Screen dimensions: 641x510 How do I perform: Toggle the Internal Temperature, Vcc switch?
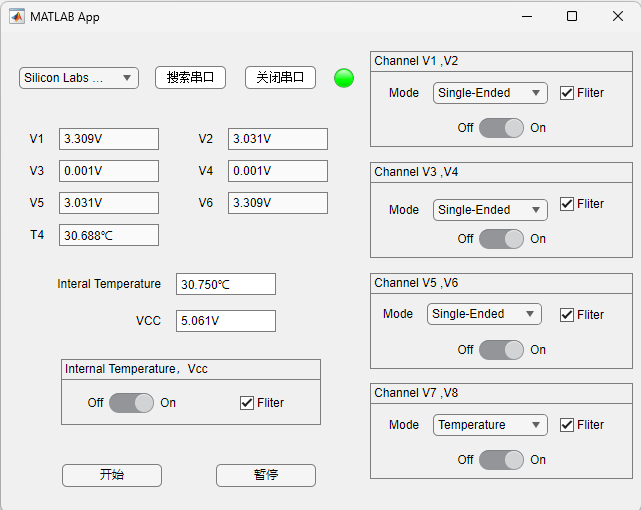[x=131, y=403]
